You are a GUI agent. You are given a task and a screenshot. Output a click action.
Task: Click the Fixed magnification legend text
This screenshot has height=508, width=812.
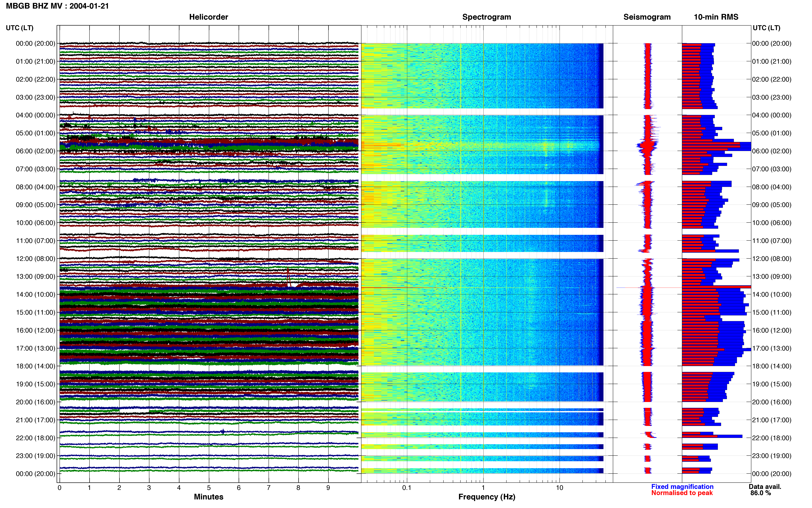682,486
